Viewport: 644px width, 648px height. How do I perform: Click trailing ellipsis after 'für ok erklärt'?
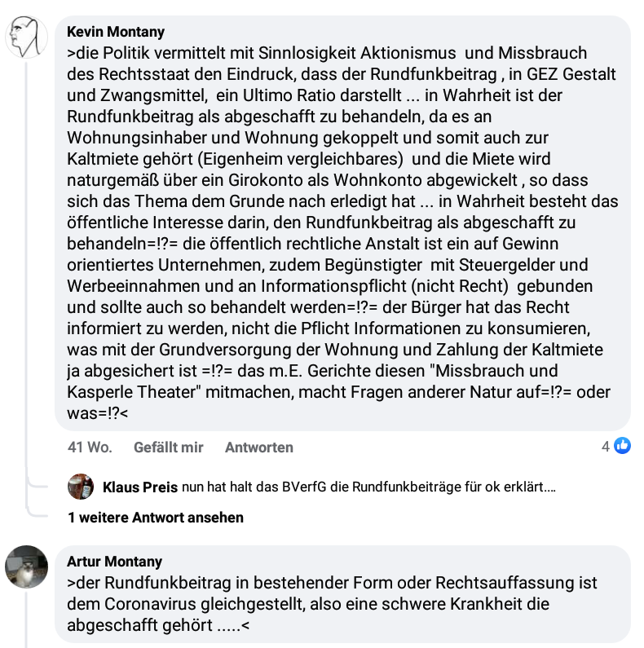tap(549, 487)
